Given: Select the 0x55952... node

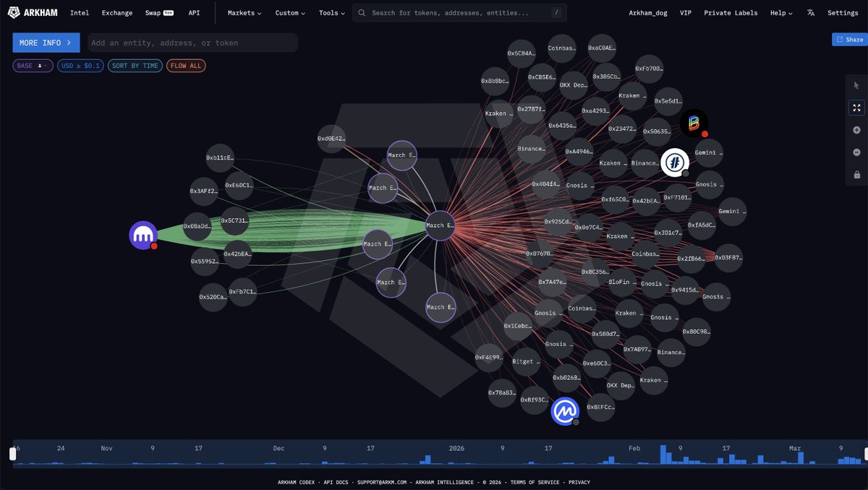Looking at the screenshot, I should pos(205,261).
